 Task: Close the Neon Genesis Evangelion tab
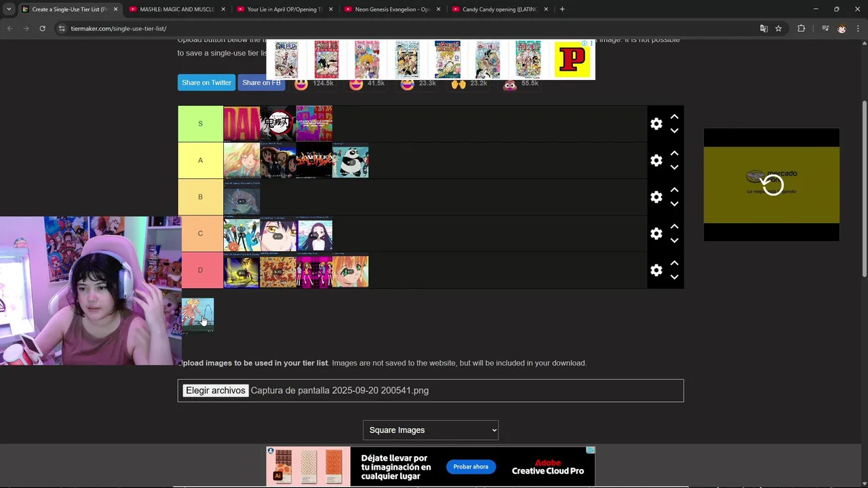click(x=438, y=9)
